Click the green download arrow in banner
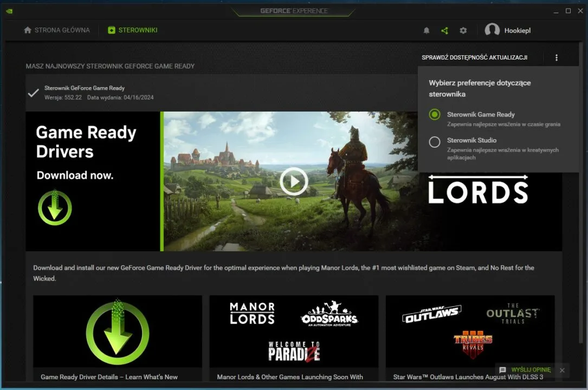This screenshot has width=588, height=390. (x=55, y=208)
